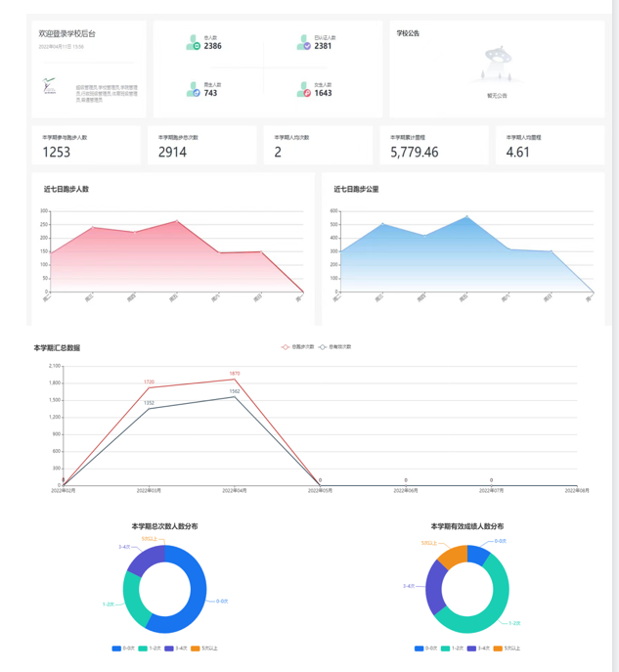Toggle 5次以上 legend in right donut chart

point(503,649)
